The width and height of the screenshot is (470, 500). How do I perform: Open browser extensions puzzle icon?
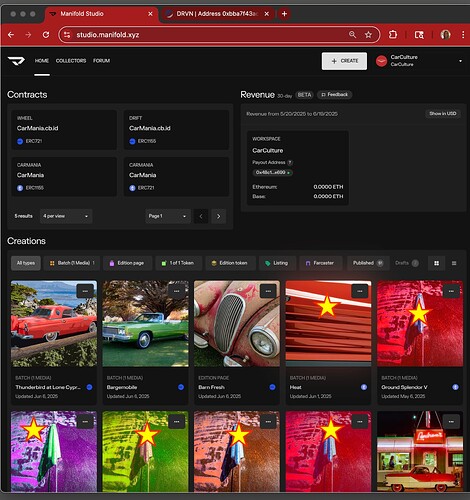393,35
